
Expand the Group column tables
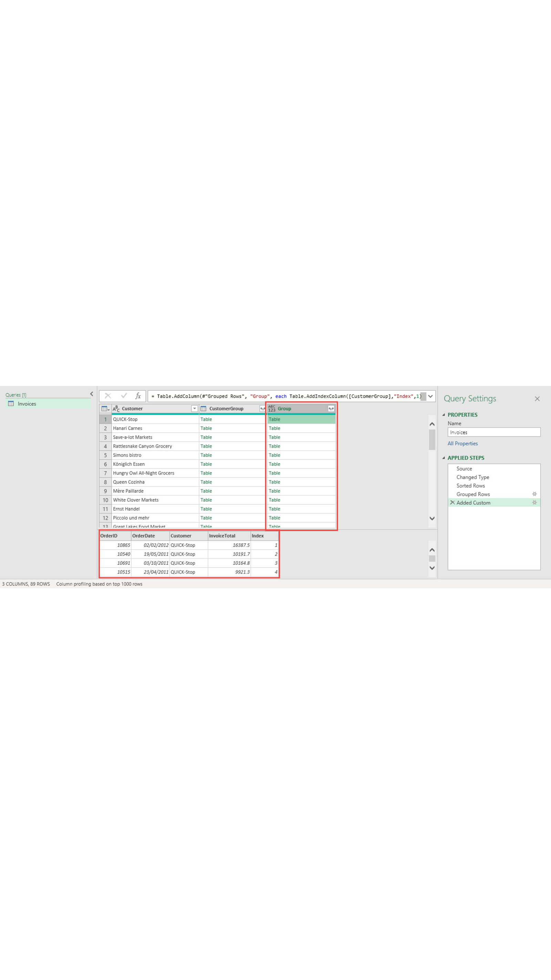click(331, 409)
